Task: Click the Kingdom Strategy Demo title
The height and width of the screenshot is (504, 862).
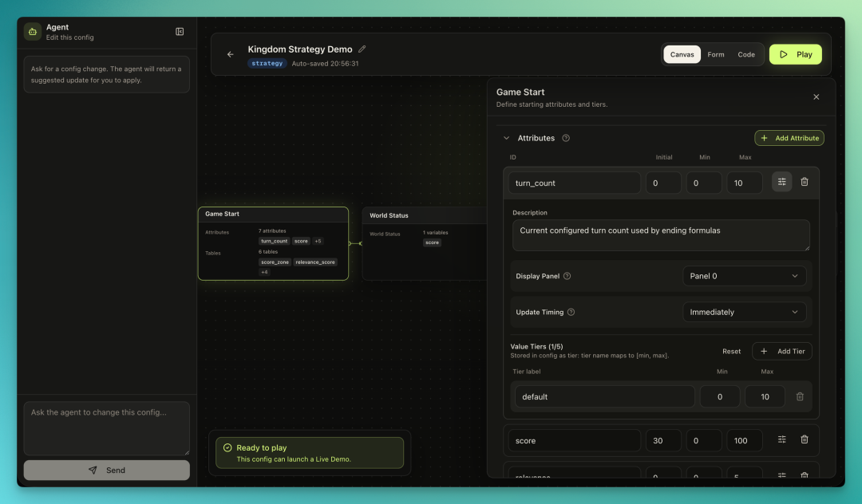Action: pyautogui.click(x=299, y=49)
